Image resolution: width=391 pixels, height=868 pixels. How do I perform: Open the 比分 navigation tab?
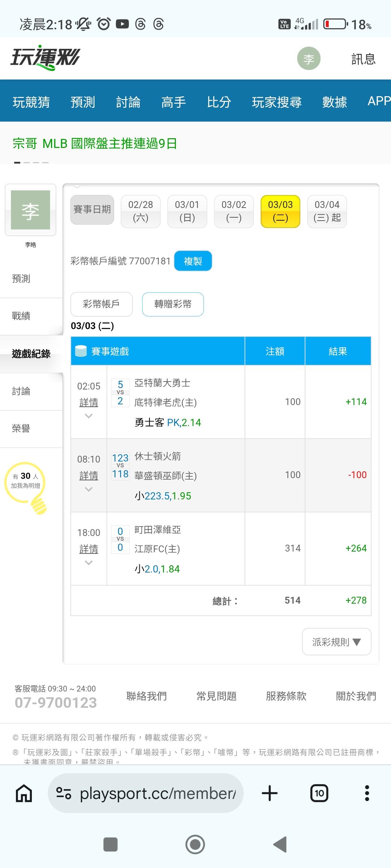click(x=219, y=102)
